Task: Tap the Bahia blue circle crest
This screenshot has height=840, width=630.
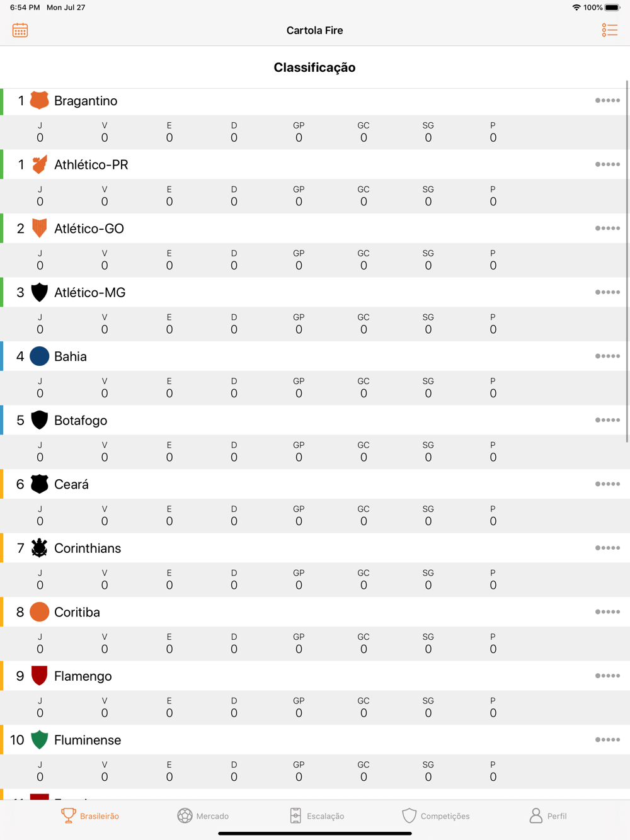Action: tap(39, 356)
